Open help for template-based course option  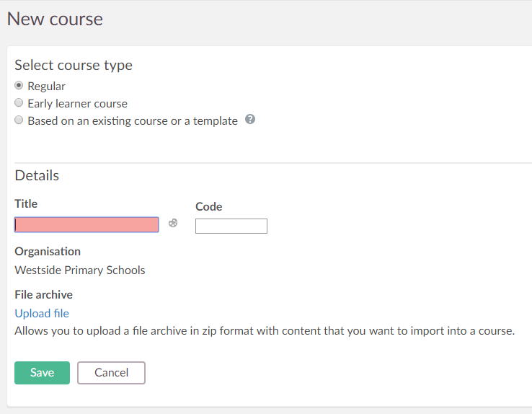(x=250, y=120)
